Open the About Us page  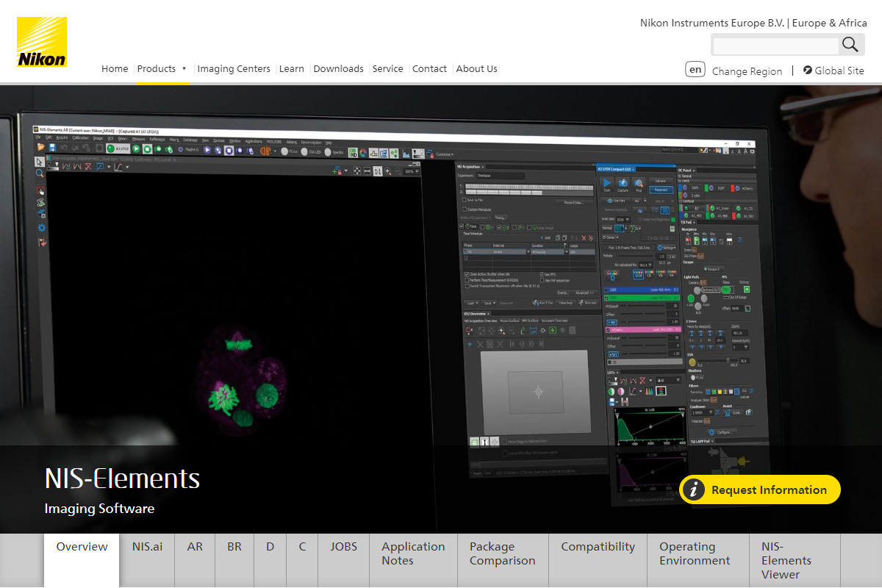pyautogui.click(x=476, y=69)
